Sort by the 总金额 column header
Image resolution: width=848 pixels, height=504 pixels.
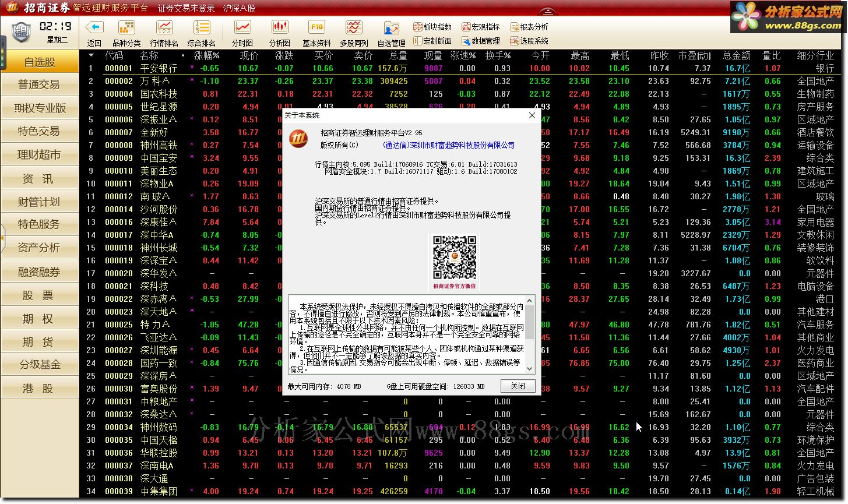pos(737,55)
